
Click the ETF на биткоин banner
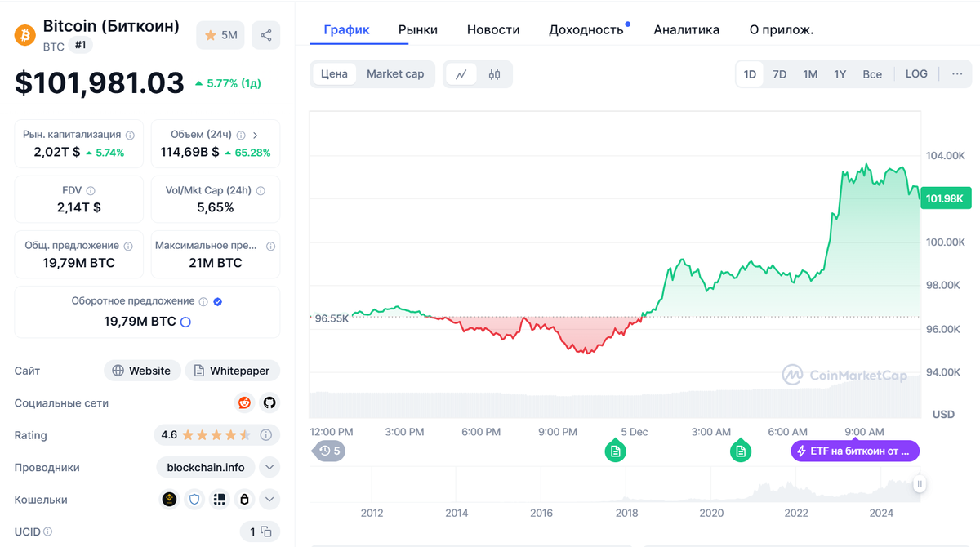coord(854,450)
